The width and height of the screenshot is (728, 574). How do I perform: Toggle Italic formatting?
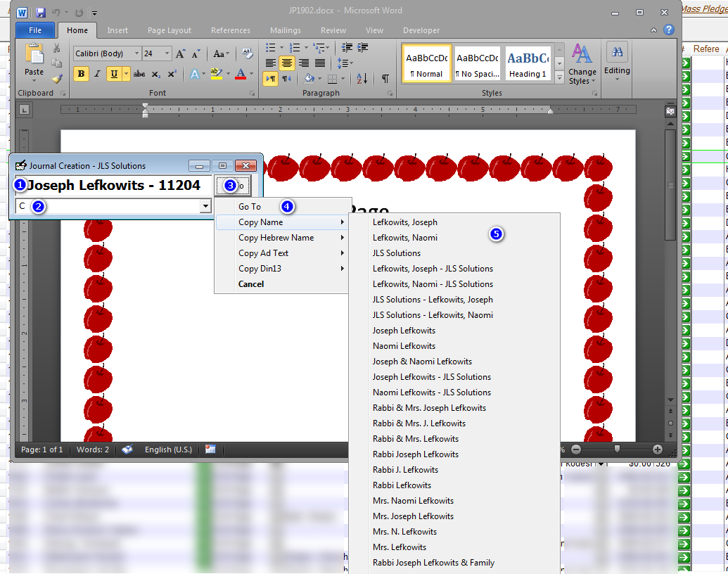98,74
